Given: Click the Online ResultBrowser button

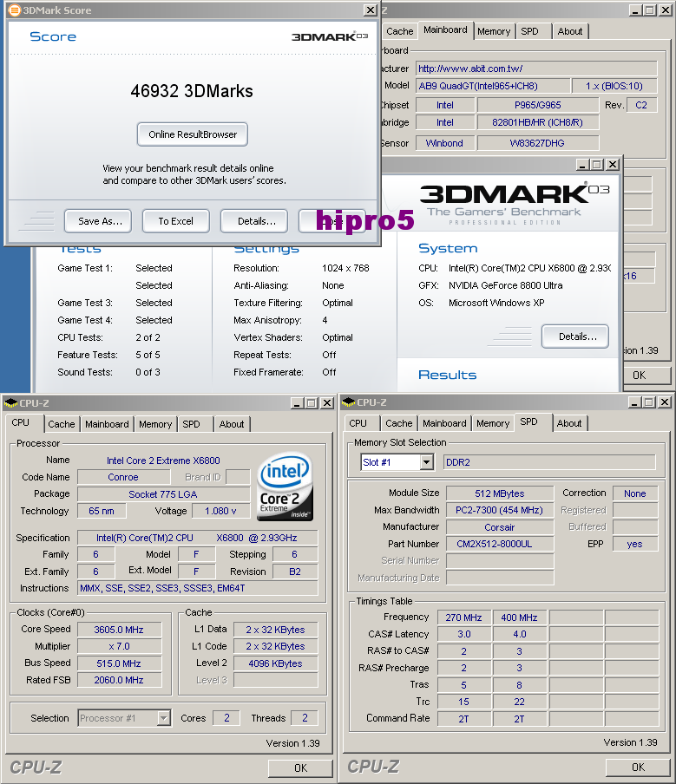Looking at the screenshot, I should pyautogui.click(x=193, y=134).
